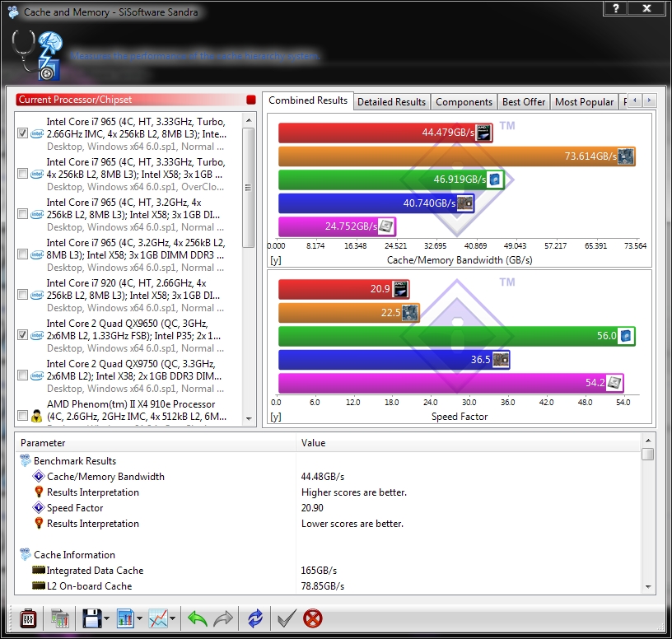The image size is (672, 639).
Task: Click the tab strip right scroll arrow
Action: [x=649, y=100]
